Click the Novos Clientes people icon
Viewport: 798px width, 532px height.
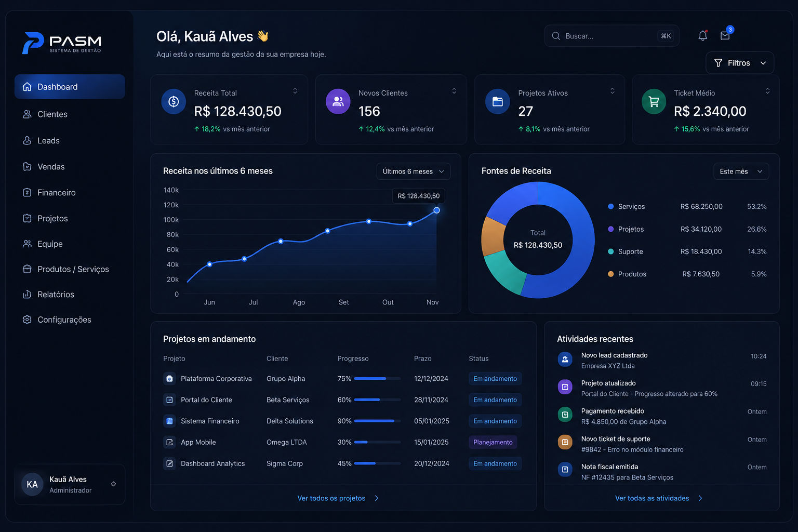click(x=338, y=102)
